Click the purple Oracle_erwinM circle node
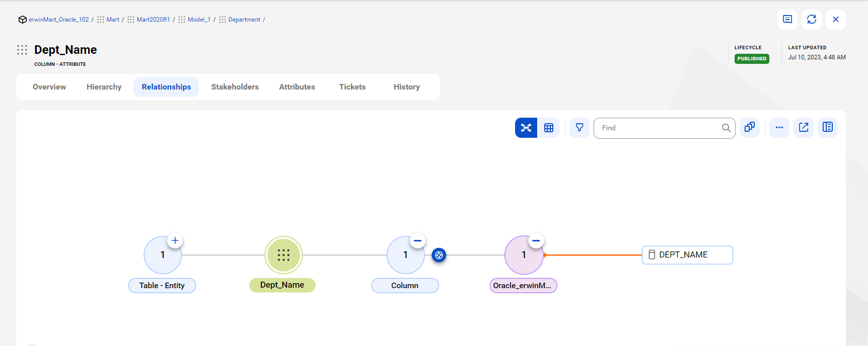Viewport: 868px width, 346px height. click(524, 255)
